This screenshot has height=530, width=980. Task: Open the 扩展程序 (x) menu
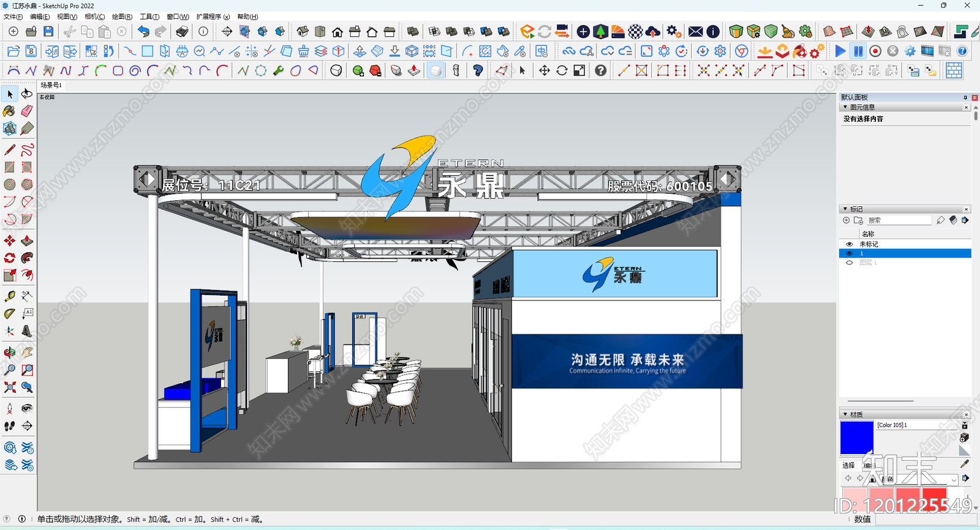click(x=213, y=17)
